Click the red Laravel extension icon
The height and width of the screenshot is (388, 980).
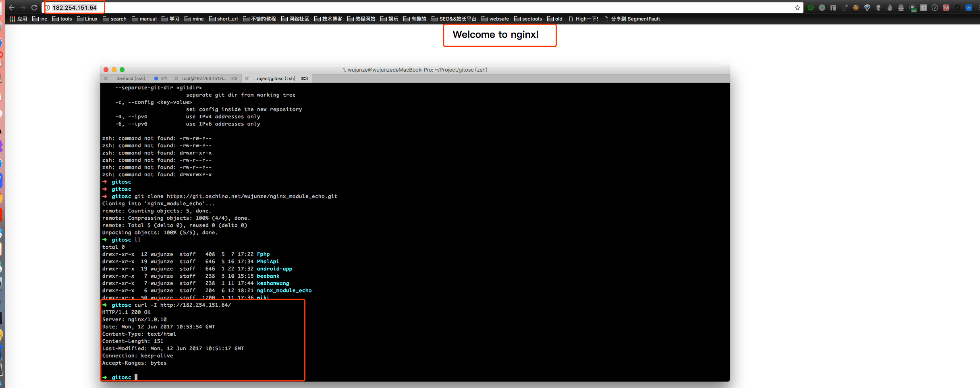click(946, 8)
